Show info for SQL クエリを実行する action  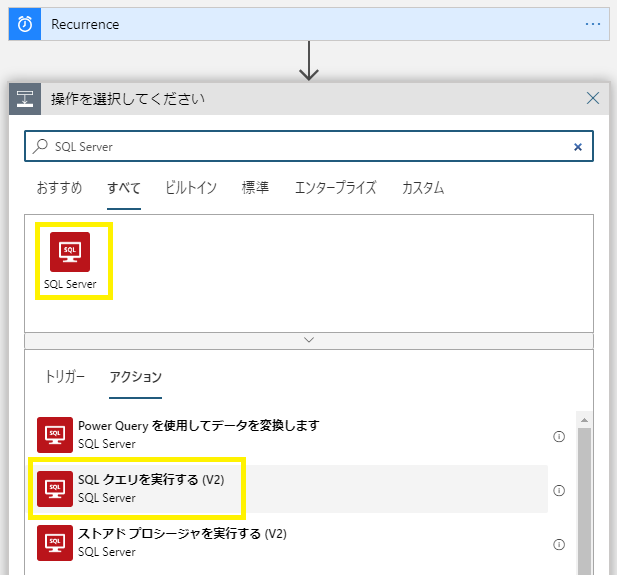point(559,490)
